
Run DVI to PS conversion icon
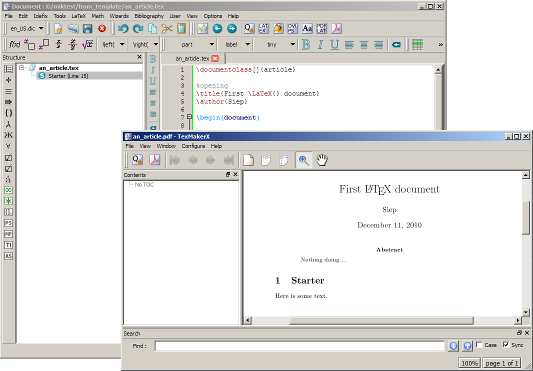(x=292, y=29)
